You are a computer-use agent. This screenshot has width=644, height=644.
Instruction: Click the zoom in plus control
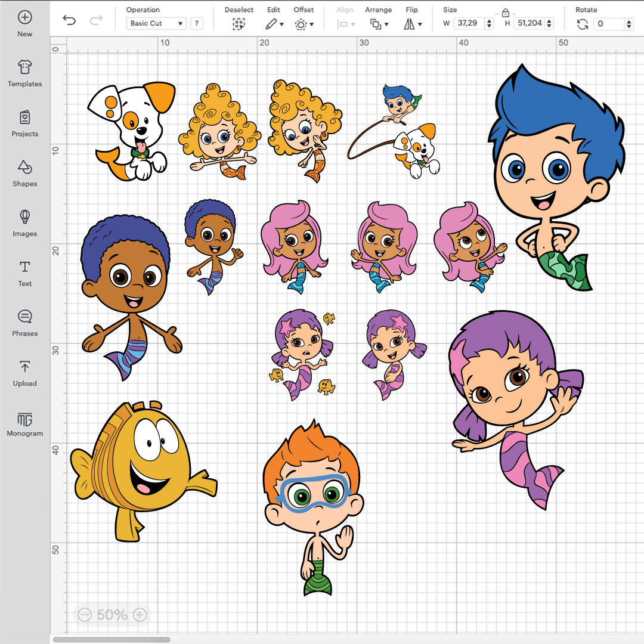point(138,614)
